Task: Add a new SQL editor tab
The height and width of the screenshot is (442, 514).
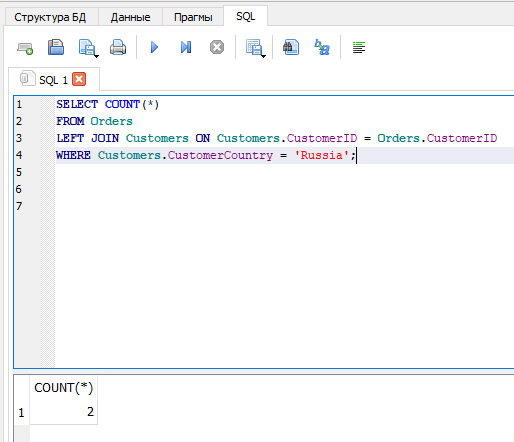Action: click(25, 48)
